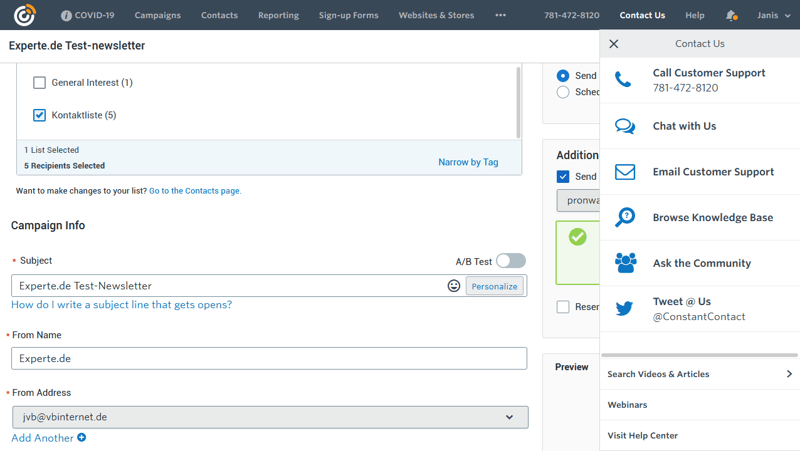Open the Campaigns menu
This screenshot has width=800, height=451.
pos(157,15)
